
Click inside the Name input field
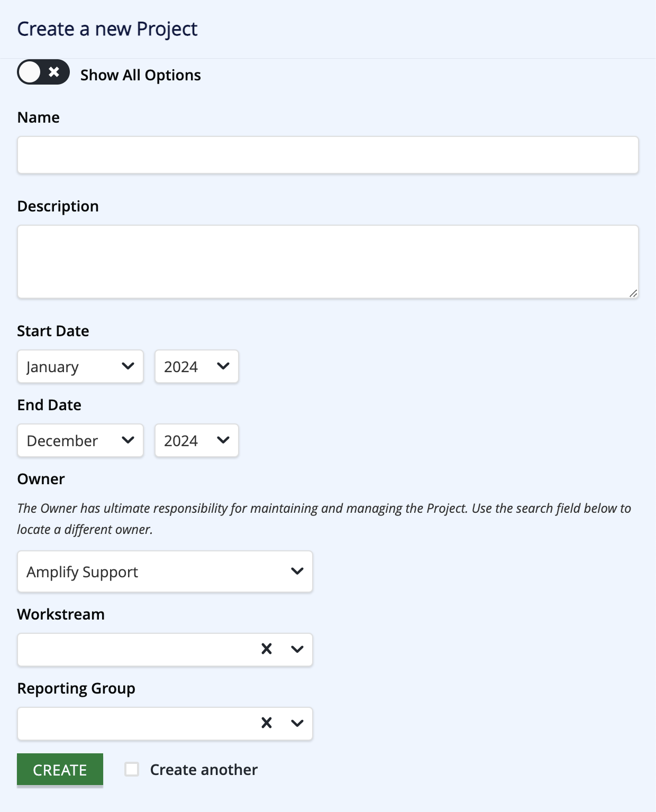coord(328,155)
